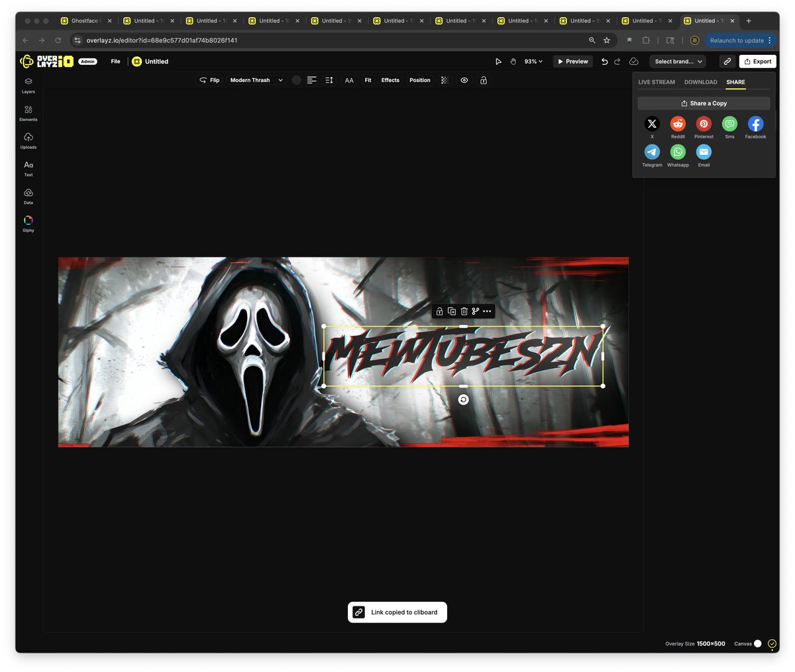This screenshot has height=672, width=795.
Task: Click the Flip button
Action: coord(209,80)
